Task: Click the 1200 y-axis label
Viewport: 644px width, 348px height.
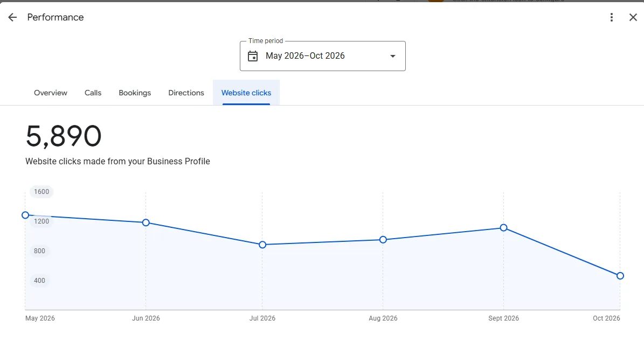Action: 41,221
